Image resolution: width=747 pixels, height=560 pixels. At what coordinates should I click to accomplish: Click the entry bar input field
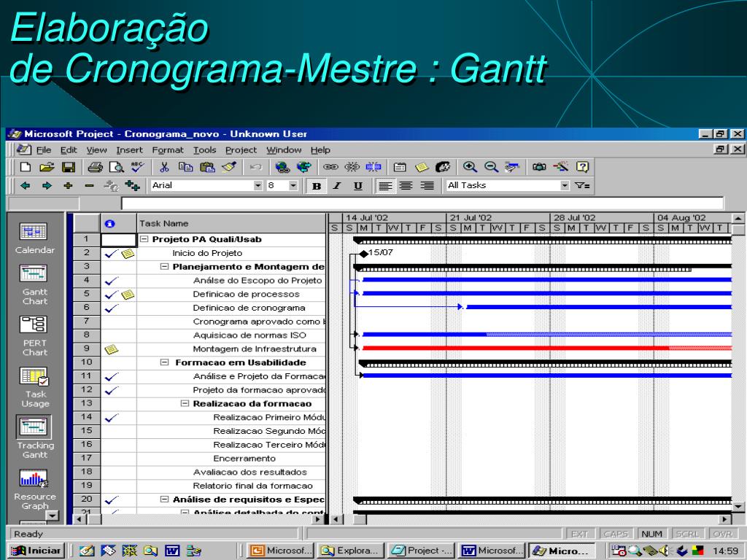tap(422, 204)
